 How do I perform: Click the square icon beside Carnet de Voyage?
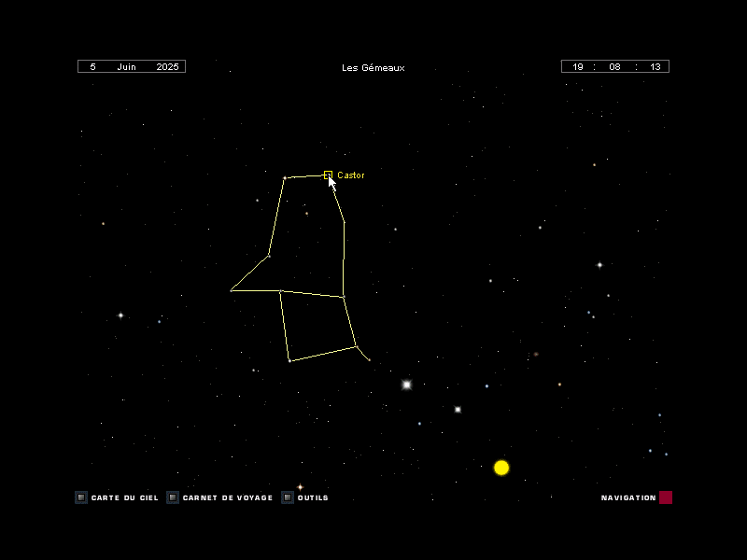[173, 497]
